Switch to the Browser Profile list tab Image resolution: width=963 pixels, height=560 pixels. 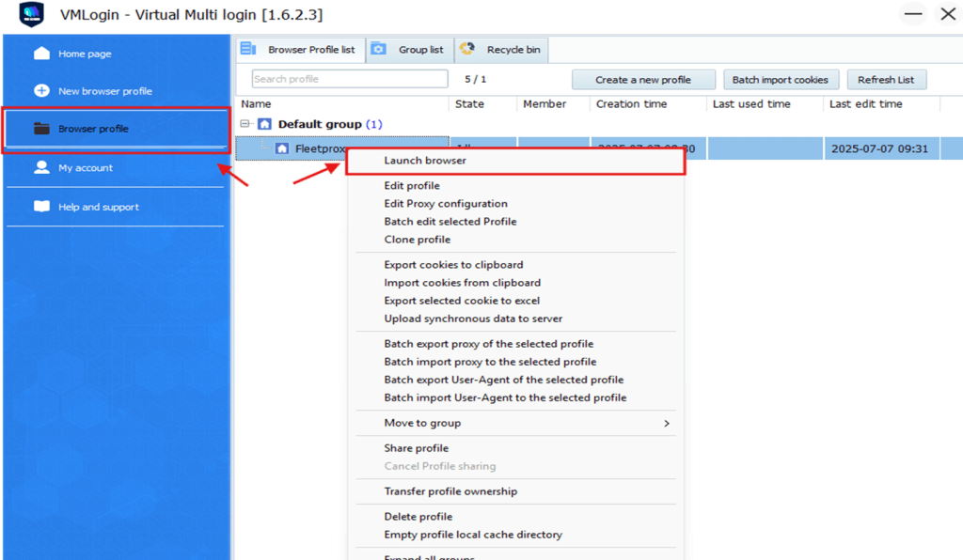300,50
